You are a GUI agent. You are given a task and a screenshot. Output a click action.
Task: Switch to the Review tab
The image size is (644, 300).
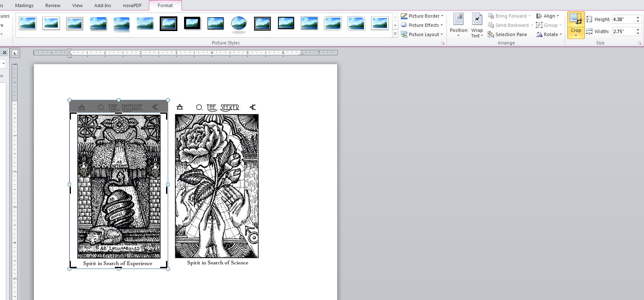tap(52, 5)
